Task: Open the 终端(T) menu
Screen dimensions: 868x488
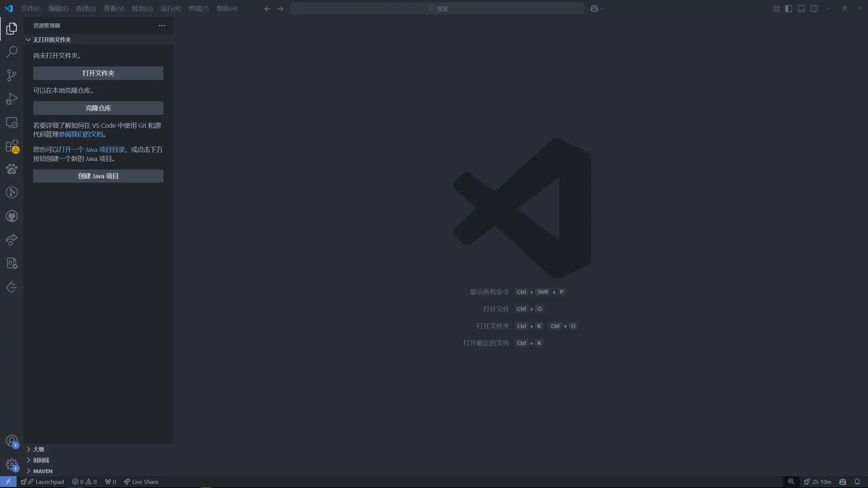Action: pos(198,9)
